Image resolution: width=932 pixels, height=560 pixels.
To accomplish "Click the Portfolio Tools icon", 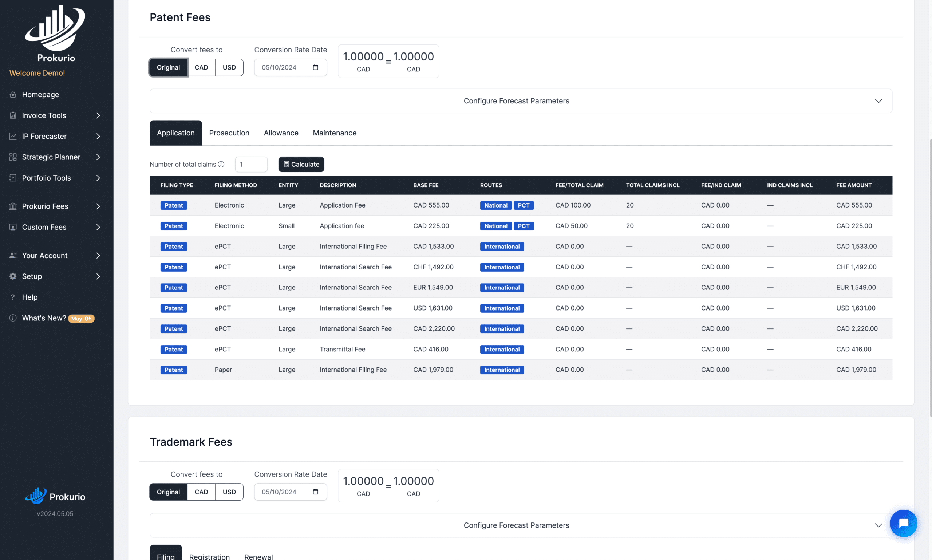I will [13, 178].
